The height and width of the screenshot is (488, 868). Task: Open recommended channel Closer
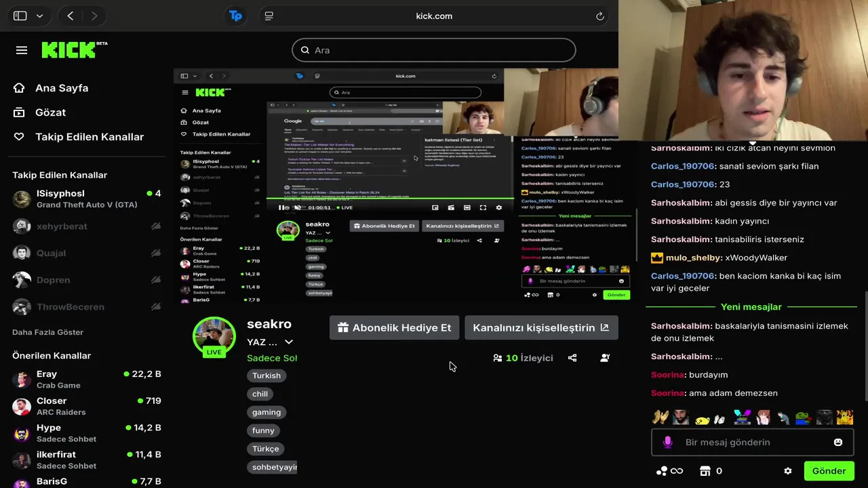coord(87,406)
